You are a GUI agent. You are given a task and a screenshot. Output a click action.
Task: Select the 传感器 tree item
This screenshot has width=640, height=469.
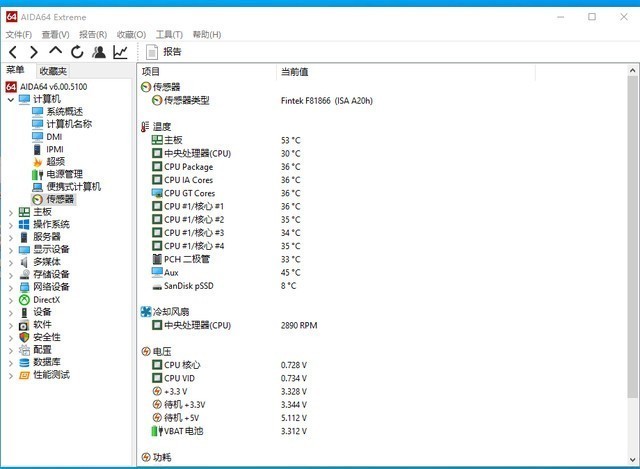(54, 199)
